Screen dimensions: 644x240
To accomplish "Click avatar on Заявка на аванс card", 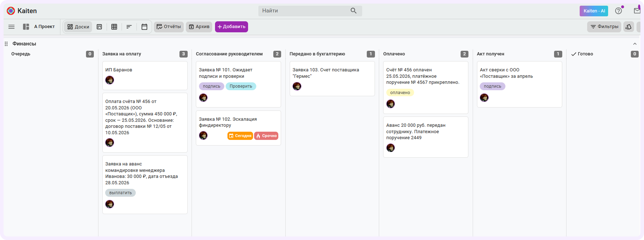I will tap(109, 204).
